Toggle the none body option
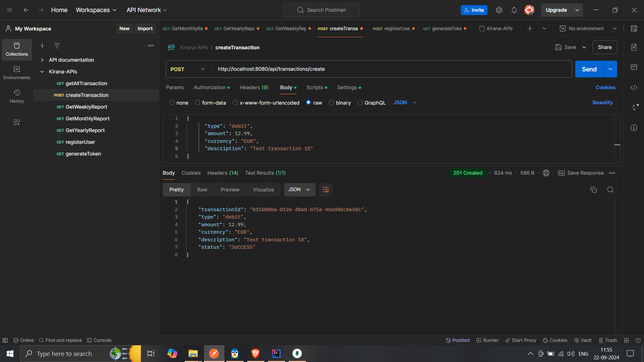This screenshot has width=644, height=362. [172, 103]
